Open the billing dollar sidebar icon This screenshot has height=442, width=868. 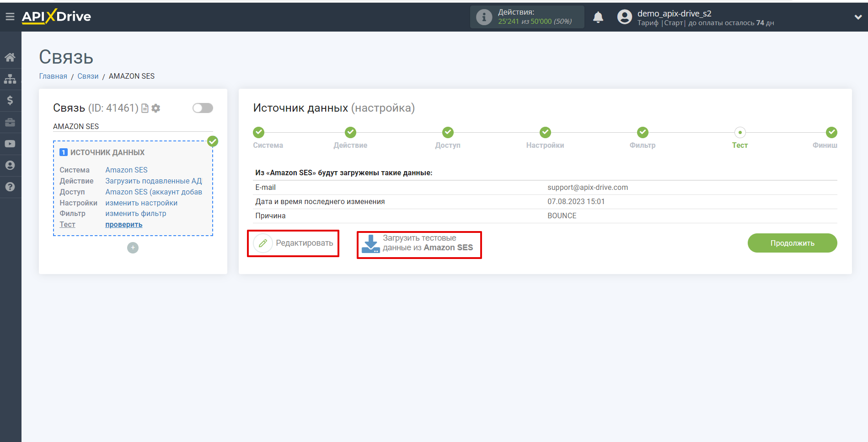pyautogui.click(x=10, y=100)
